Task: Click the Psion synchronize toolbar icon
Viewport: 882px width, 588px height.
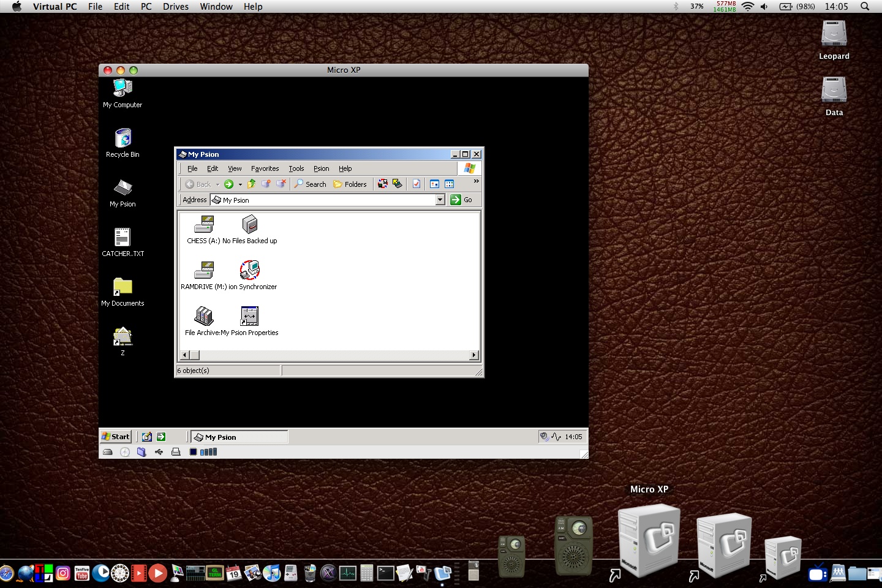Action: (x=383, y=184)
